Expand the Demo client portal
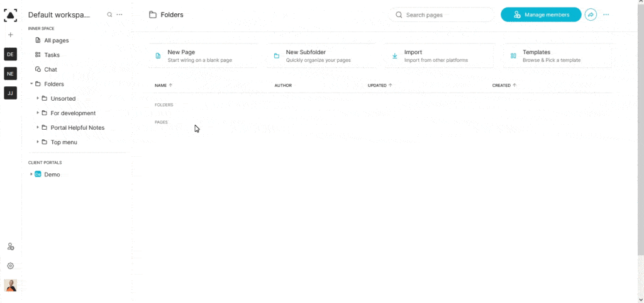Screen dimensions: 644x303 [31, 174]
